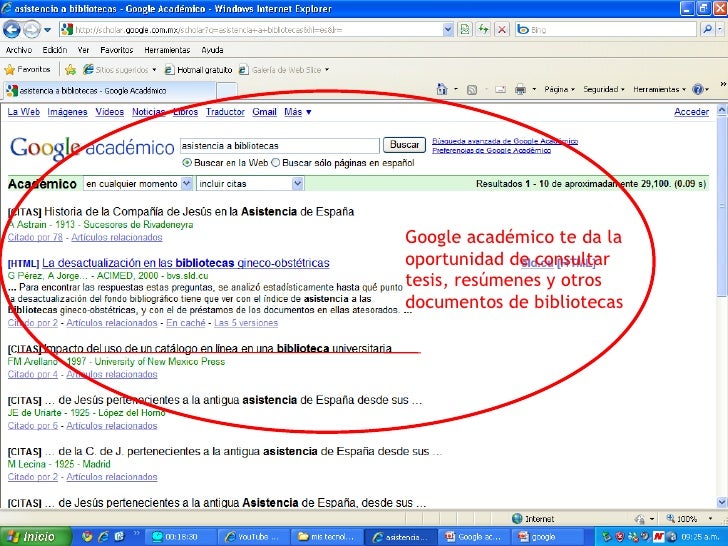
Task: Open Hotmail gratuito favorite link
Action: click(x=199, y=70)
